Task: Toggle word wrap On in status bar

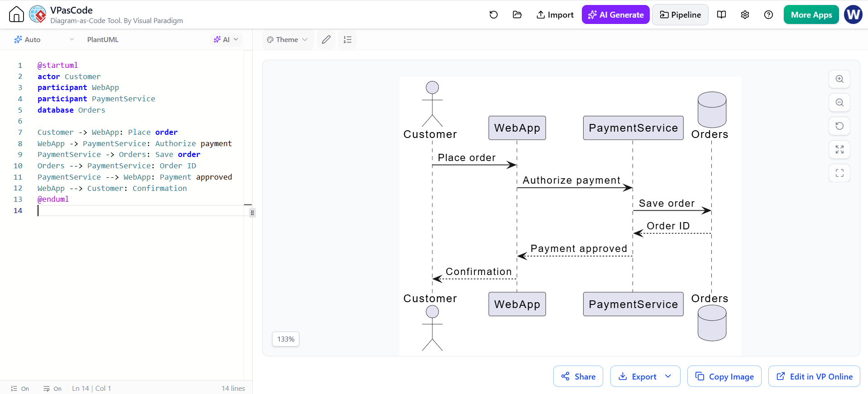Action: tap(53, 389)
